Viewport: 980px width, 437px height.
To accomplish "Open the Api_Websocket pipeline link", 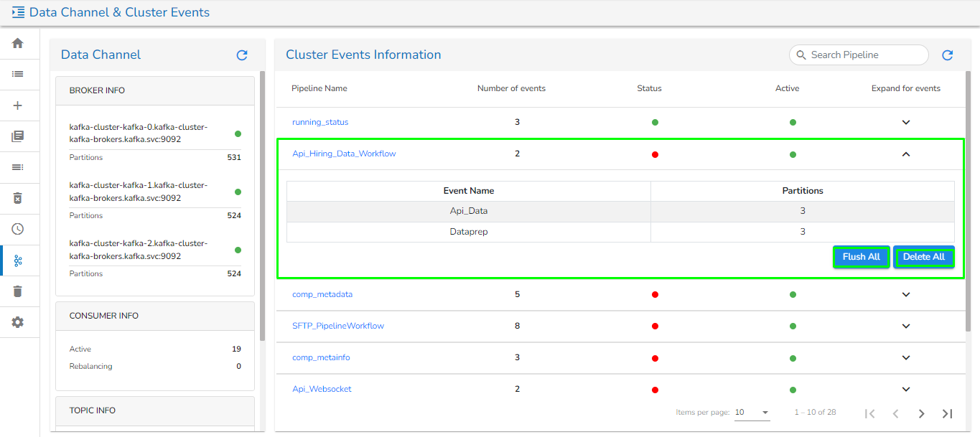I will pyautogui.click(x=322, y=389).
